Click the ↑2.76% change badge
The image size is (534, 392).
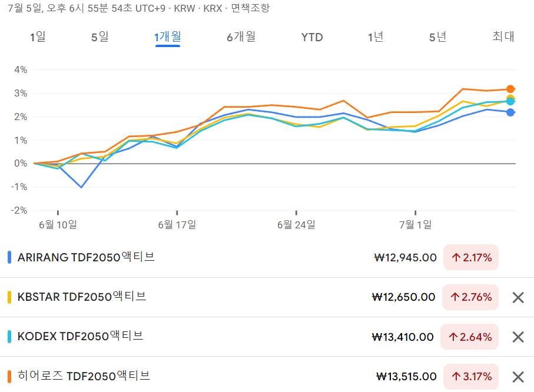point(470,297)
